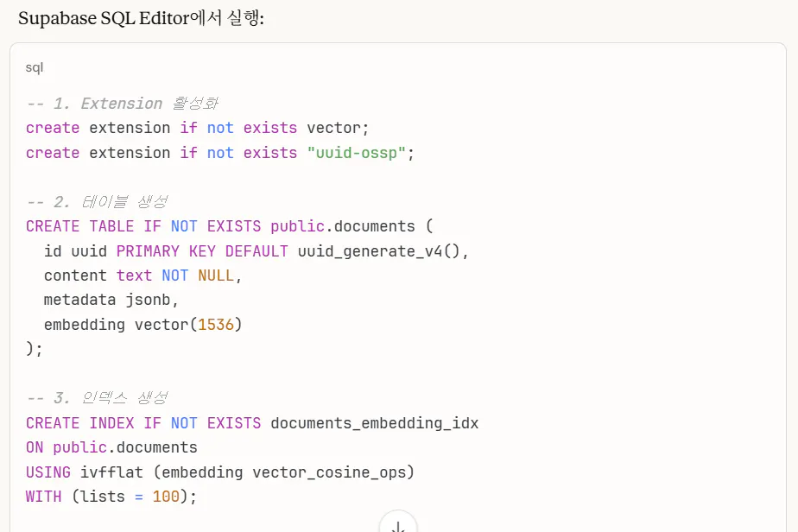Click value '100' in WITH clause
The width and height of the screenshot is (798, 532).
coord(166,497)
